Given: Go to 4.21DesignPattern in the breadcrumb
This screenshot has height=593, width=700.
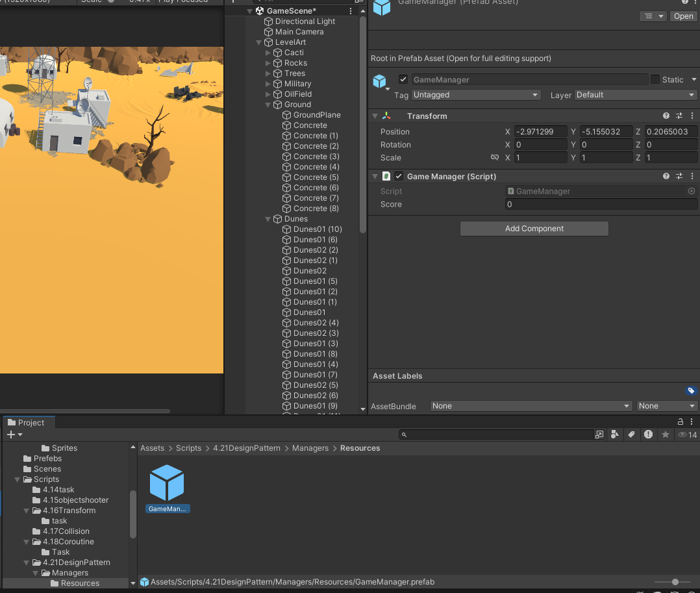Looking at the screenshot, I should [x=247, y=448].
